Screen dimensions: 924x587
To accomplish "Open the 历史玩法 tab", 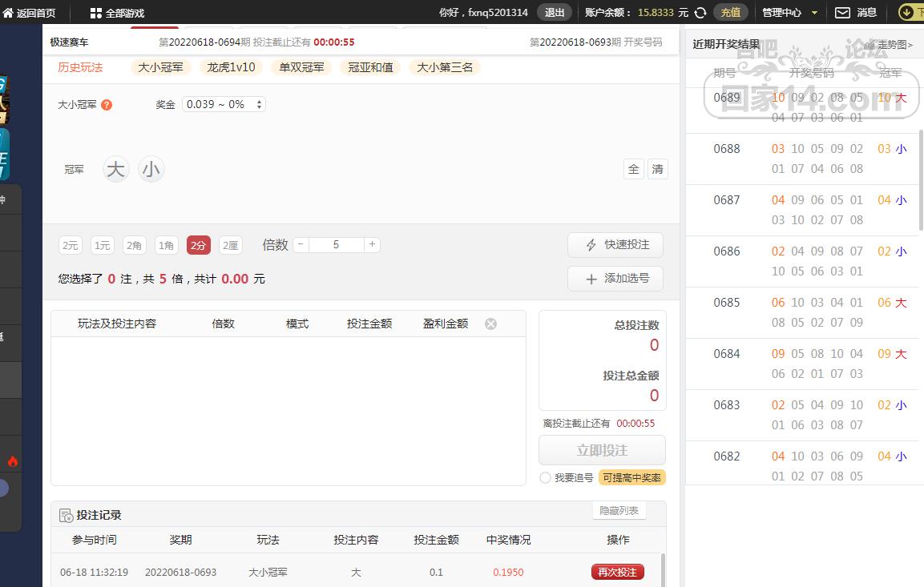I will (80, 68).
